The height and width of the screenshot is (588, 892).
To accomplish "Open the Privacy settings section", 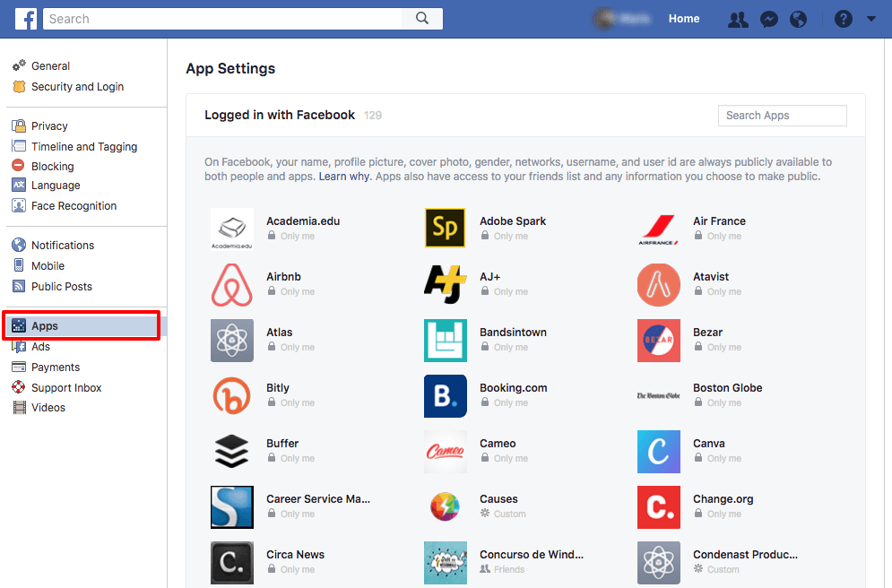I will tap(49, 126).
